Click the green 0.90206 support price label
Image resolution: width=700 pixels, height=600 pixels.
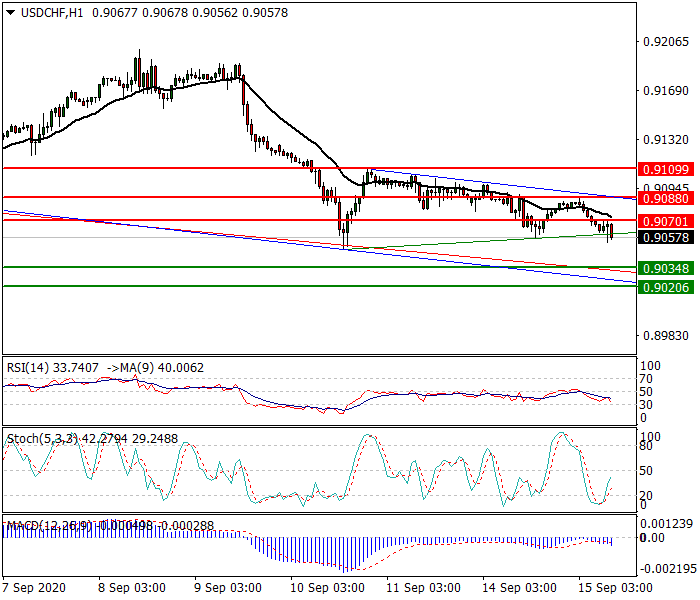tap(666, 287)
